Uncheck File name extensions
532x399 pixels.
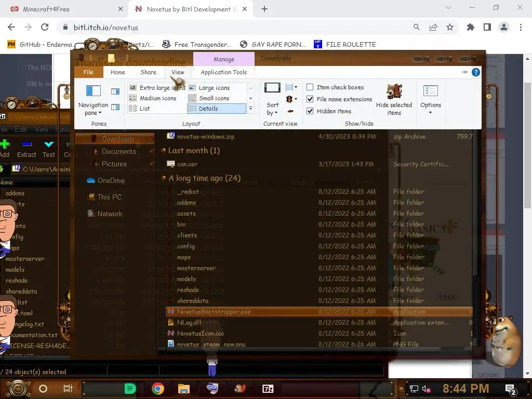310,99
